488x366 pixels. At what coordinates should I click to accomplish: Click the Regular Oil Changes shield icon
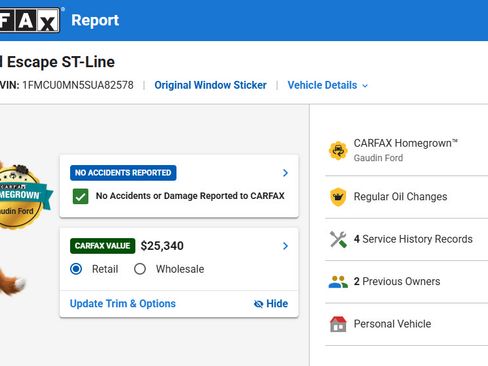pos(338,197)
